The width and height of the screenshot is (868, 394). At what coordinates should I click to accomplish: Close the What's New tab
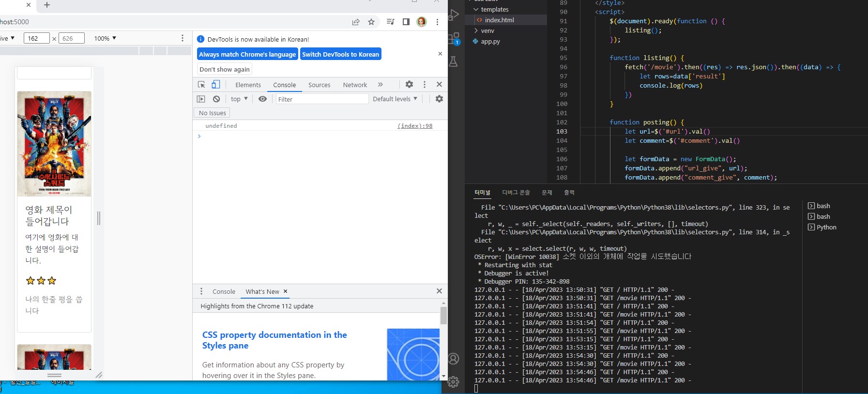tap(286, 291)
